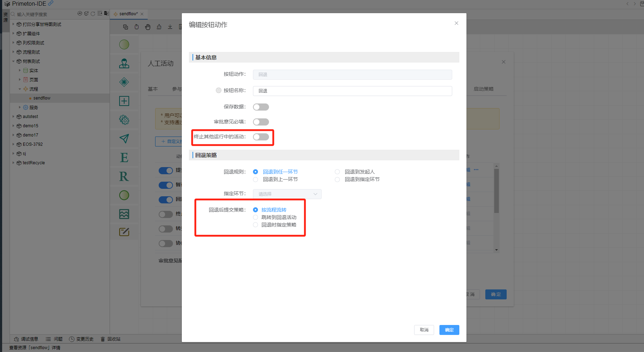The width and height of the screenshot is (644, 352).
Task: Open the 指定环节 dropdown
Action: tap(287, 194)
